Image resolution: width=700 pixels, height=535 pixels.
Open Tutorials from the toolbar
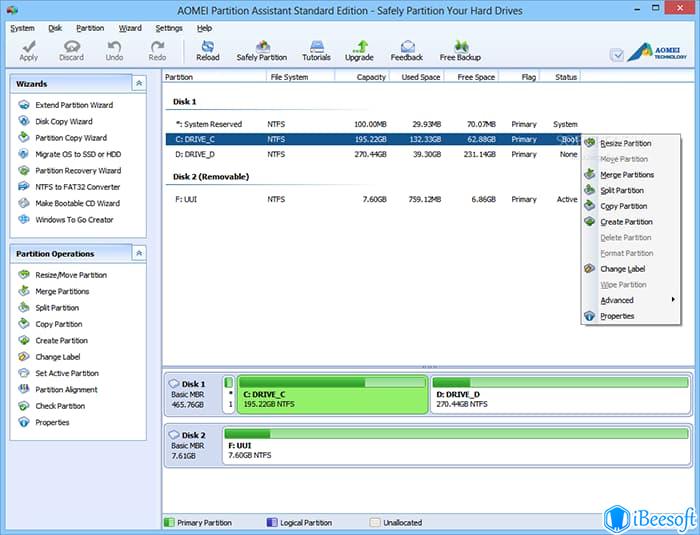(316, 51)
